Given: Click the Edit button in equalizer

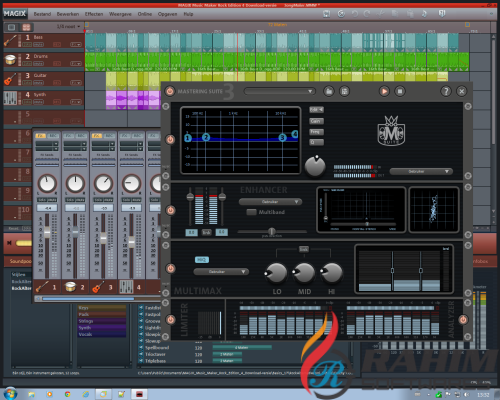Looking at the screenshot, I should tap(316, 109).
